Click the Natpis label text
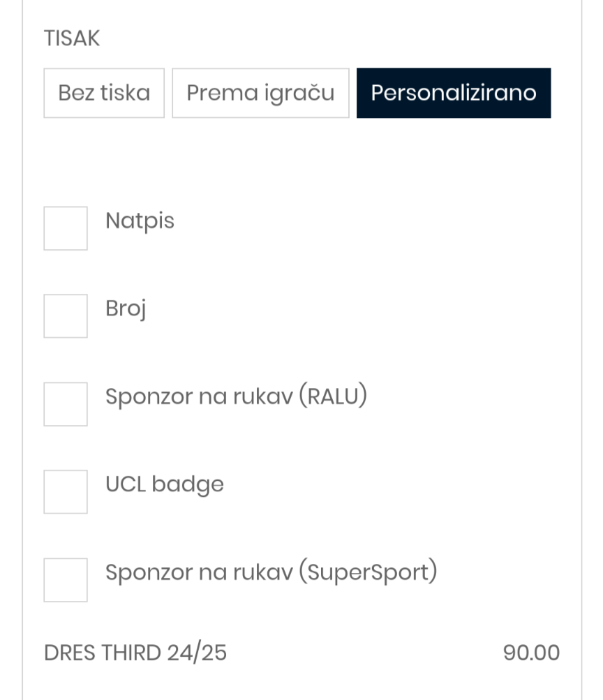Viewport: 603px width, 700px height. tap(140, 221)
